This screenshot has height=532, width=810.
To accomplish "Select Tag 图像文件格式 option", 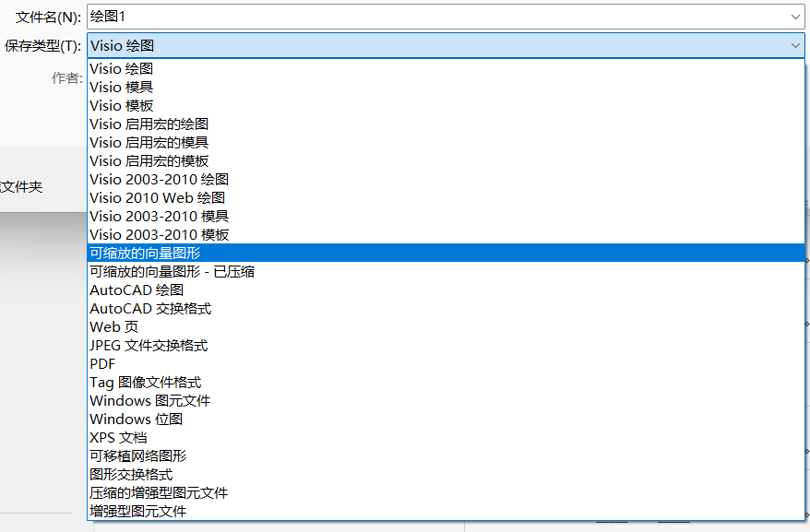I will [x=446, y=383].
